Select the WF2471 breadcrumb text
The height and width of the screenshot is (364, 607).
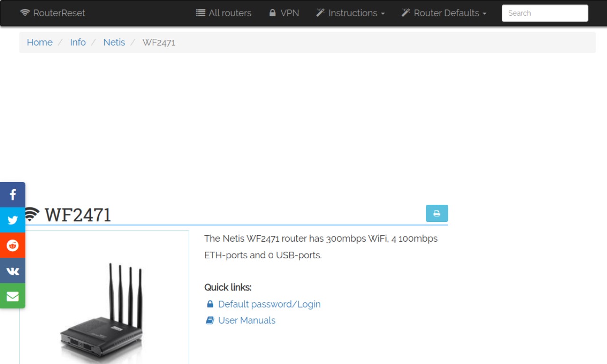(x=159, y=42)
